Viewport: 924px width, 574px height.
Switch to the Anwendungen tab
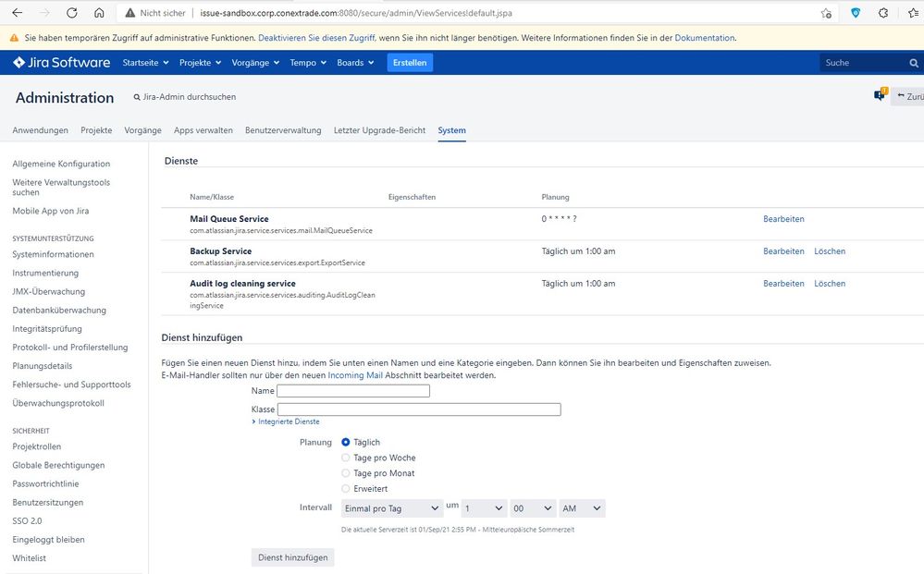tap(40, 130)
